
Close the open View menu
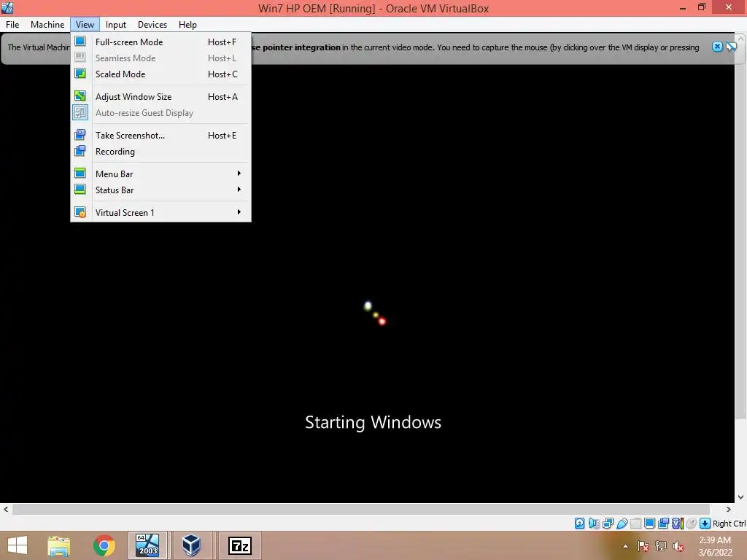coord(85,25)
